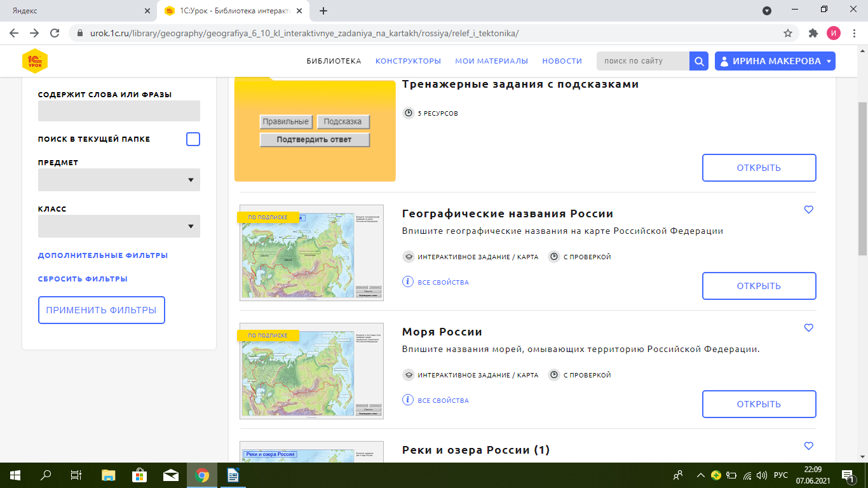
Task: Open the Мои материалы menu item
Action: click(491, 61)
